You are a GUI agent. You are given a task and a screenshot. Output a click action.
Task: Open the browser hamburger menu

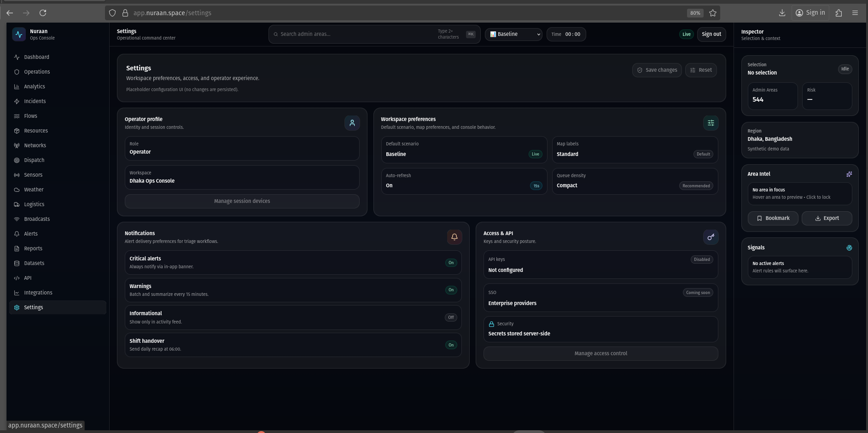pyautogui.click(x=855, y=13)
